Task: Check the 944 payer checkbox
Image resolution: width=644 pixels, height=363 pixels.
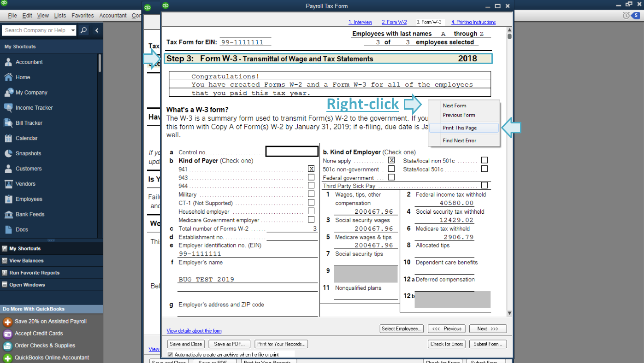Action: [x=311, y=186]
